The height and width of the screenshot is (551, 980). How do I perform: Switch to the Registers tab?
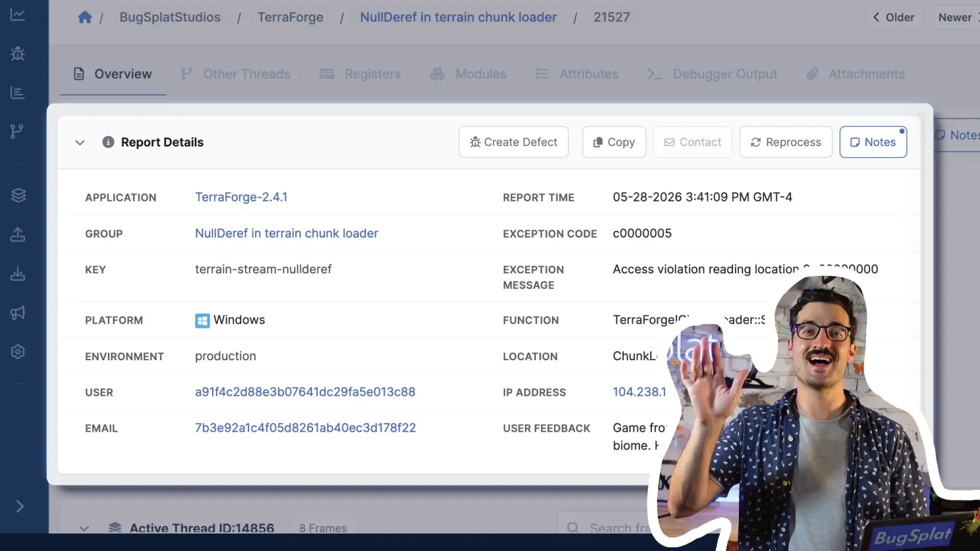click(x=360, y=74)
